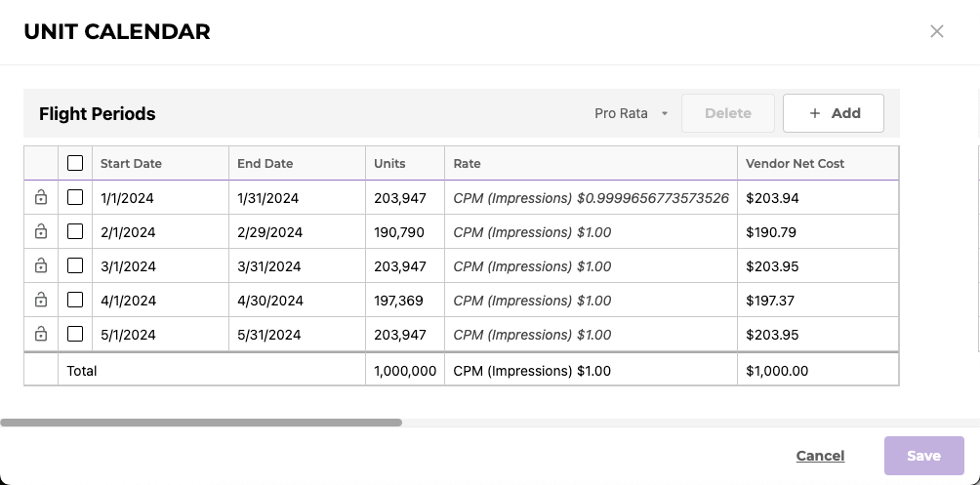Click the lock icon for the 3/1/2024 row
Screen dimensions: 980x485
[x=41, y=266]
